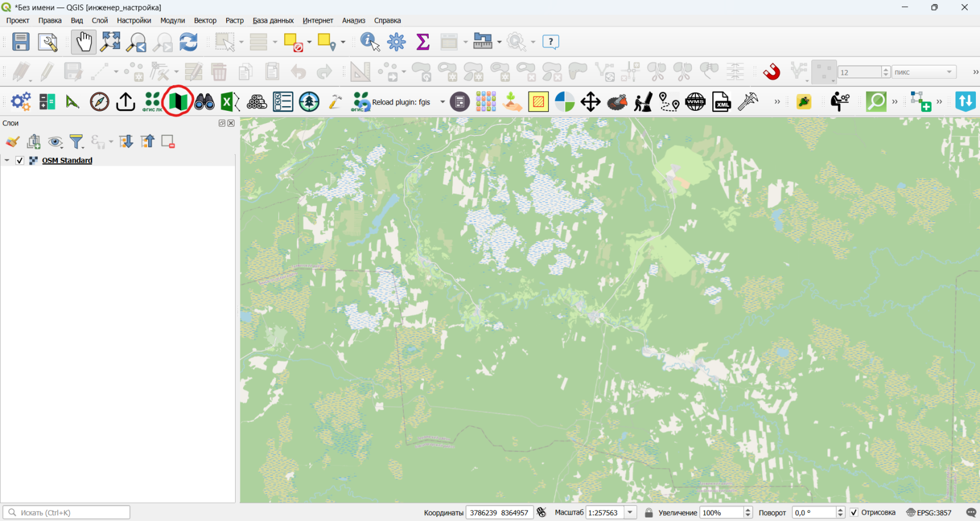Viewport: 980px width, 521px height.
Task: Open the Вектор menu
Action: click(x=205, y=20)
